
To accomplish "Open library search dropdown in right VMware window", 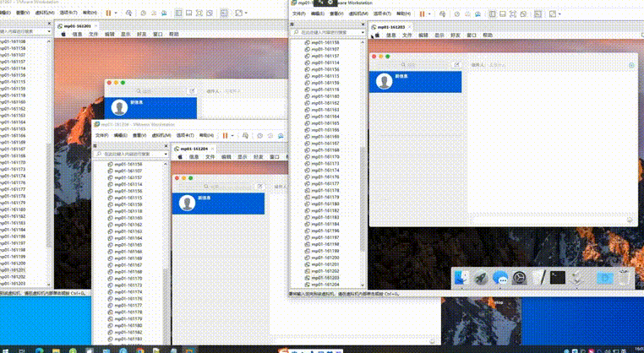I will (363, 32).
